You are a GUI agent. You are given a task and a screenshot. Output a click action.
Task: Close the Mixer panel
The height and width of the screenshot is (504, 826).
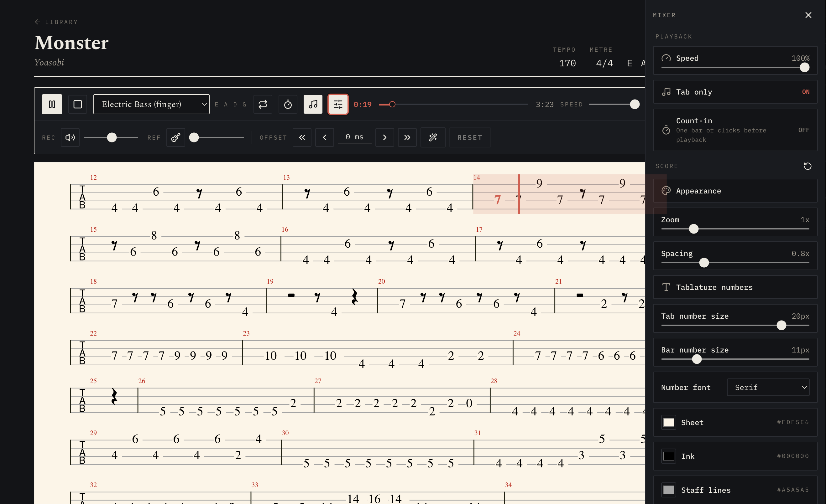(x=808, y=15)
